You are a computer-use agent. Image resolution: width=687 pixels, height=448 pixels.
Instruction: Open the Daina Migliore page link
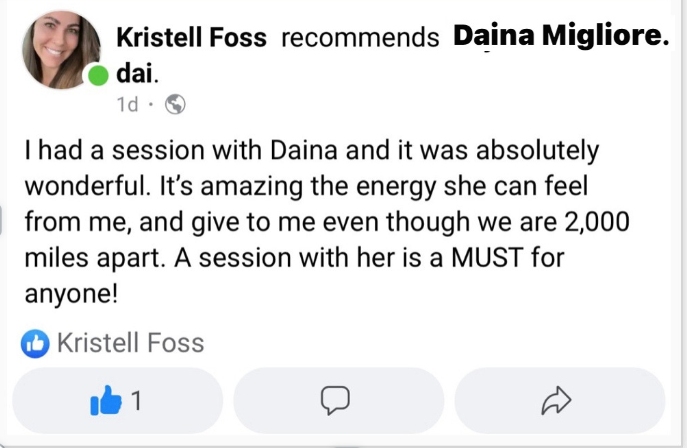pyautogui.click(x=560, y=37)
